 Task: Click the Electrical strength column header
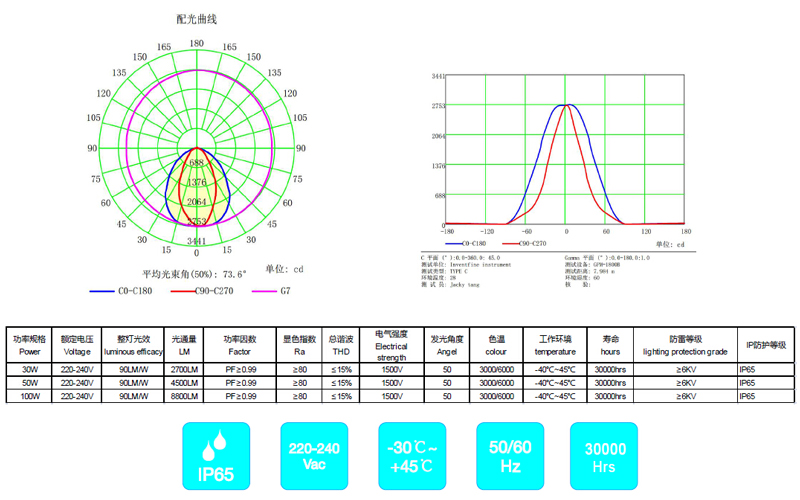click(388, 346)
